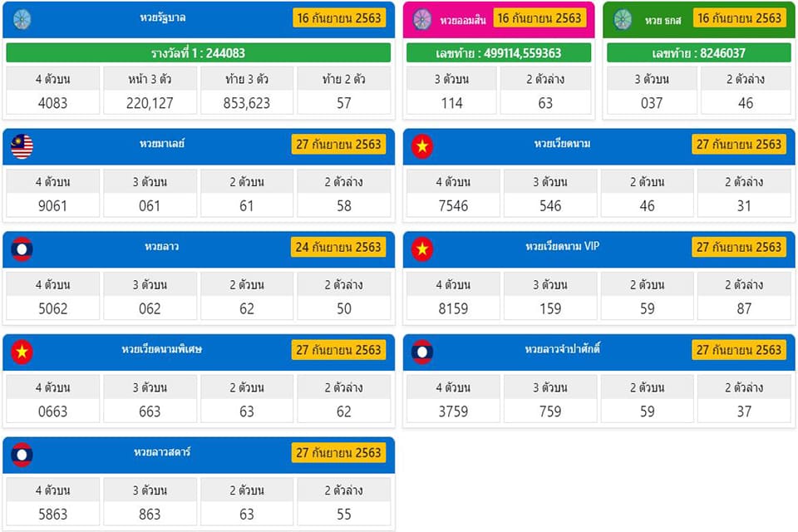
Task: Click the Laos flag beside หวยลาว
Action: point(22,249)
